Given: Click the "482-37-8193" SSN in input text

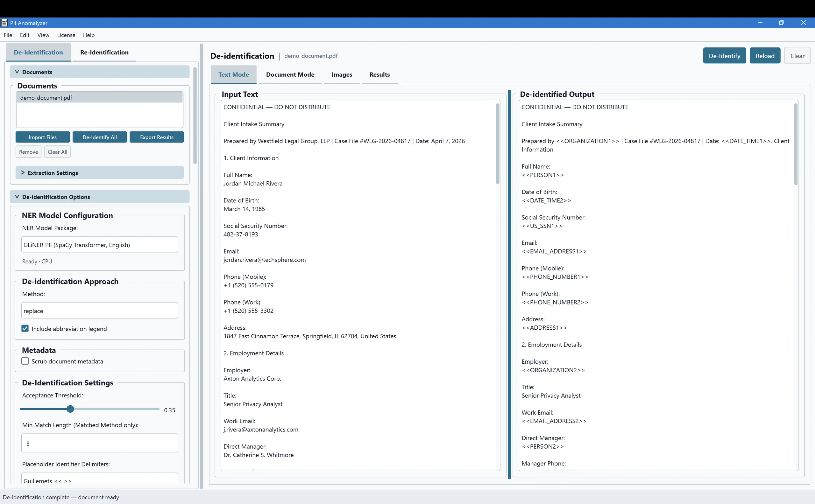Looking at the screenshot, I should click(241, 234).
